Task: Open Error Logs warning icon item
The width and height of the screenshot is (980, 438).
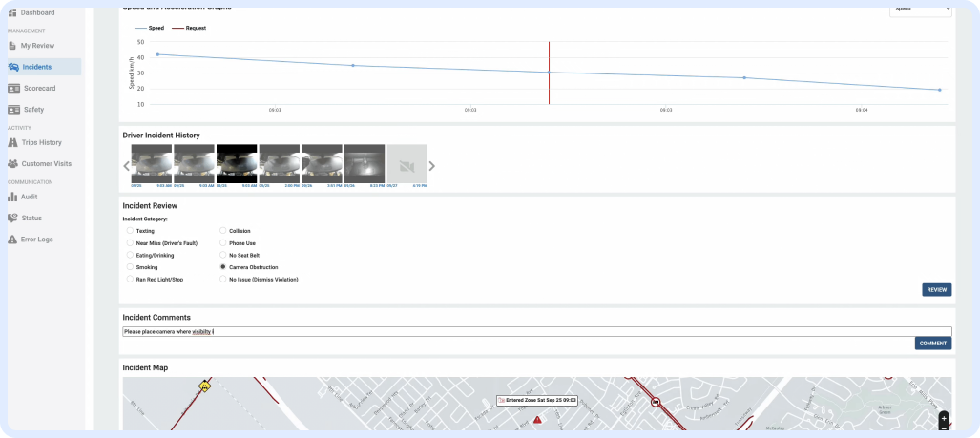Action: coord(36,239)
